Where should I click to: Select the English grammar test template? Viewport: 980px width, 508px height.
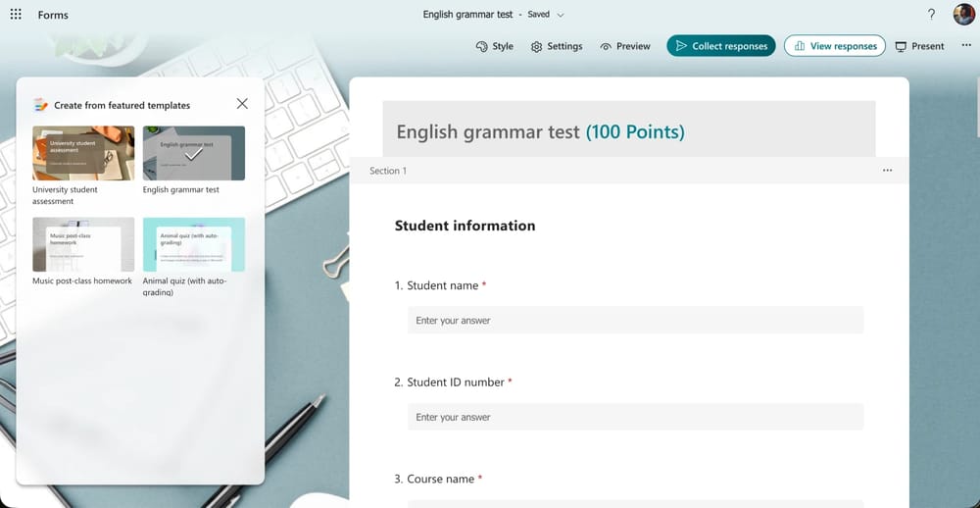click(194, 153)
